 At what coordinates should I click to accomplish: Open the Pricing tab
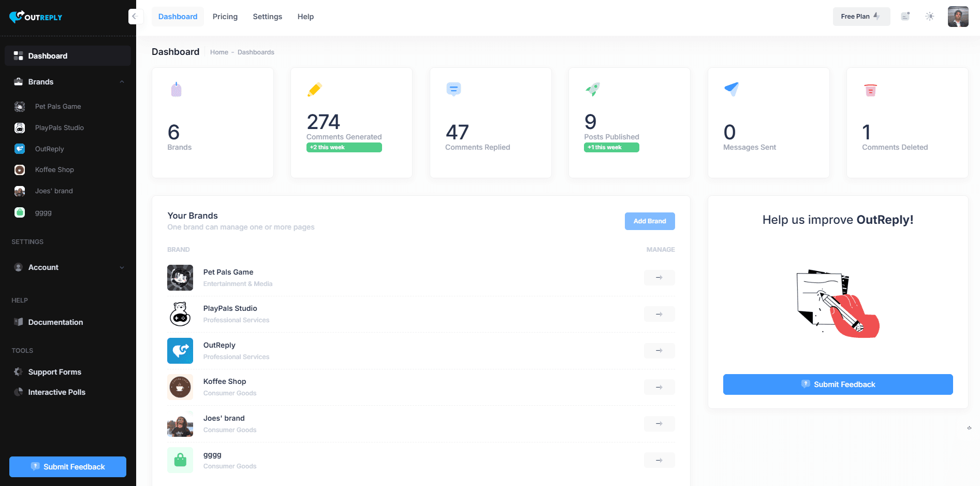pyautogui.click(x=225, y=17)
